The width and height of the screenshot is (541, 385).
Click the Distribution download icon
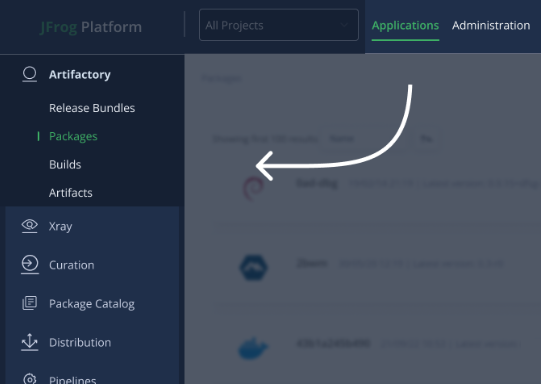[x=30, y=342]
